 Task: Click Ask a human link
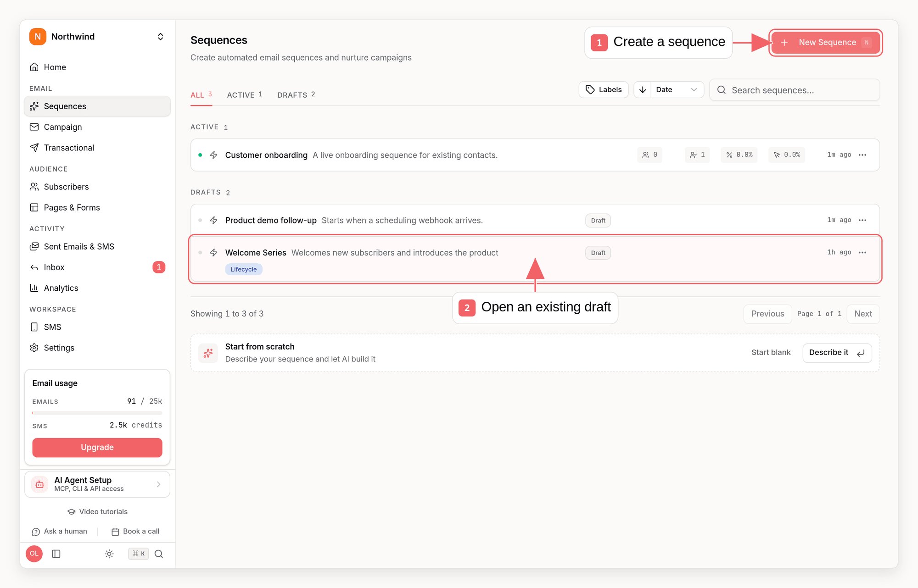(60, 532)
